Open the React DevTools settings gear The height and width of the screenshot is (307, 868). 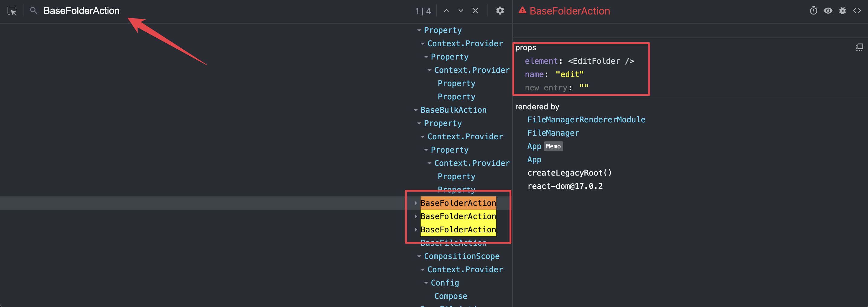point(500,11)
